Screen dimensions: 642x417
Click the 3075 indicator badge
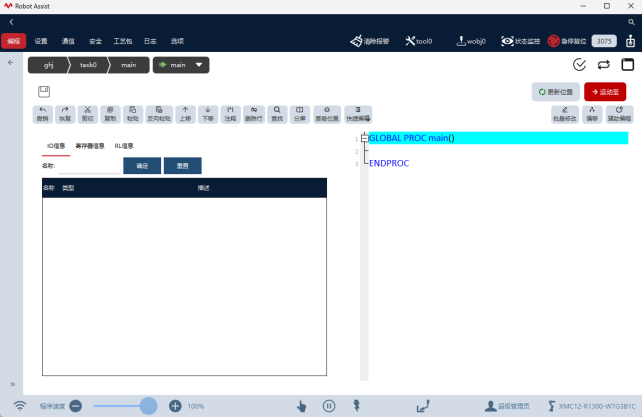click(x=604, y=41)
